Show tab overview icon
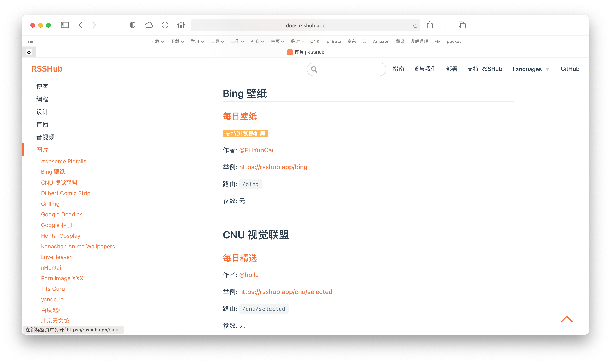611x364 pixels. (462, 25)
